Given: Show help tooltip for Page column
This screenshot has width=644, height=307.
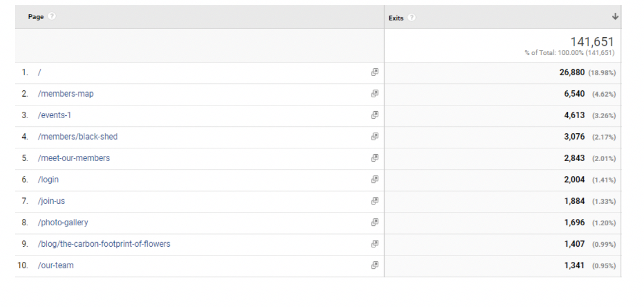Looking at the screenshot, I should 52,17.
